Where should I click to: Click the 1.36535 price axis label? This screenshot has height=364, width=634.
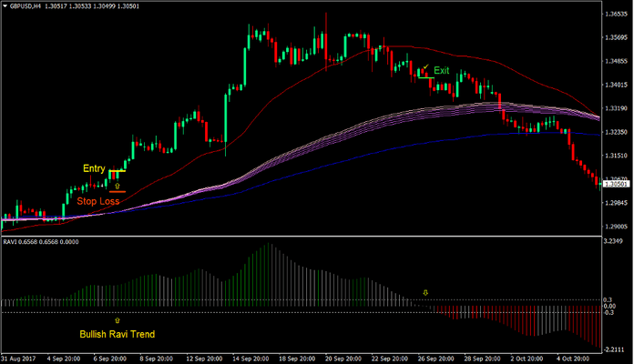(616, 15)
